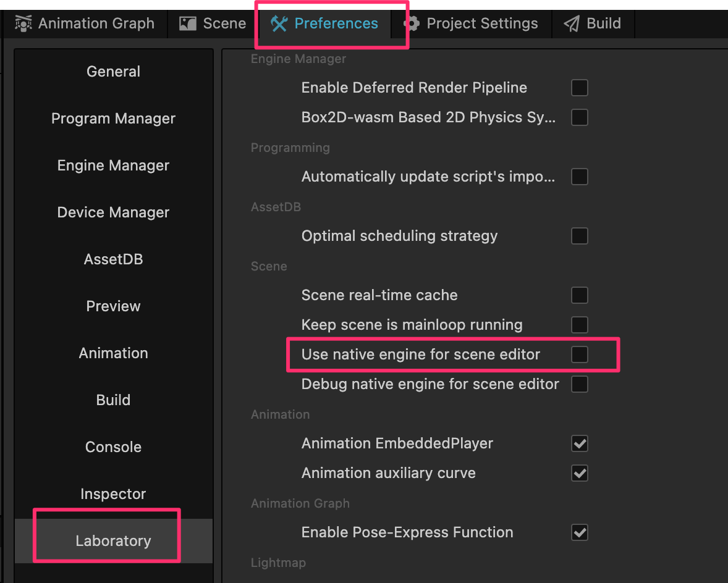Open the Preferences tab

[x=324, y=23]
